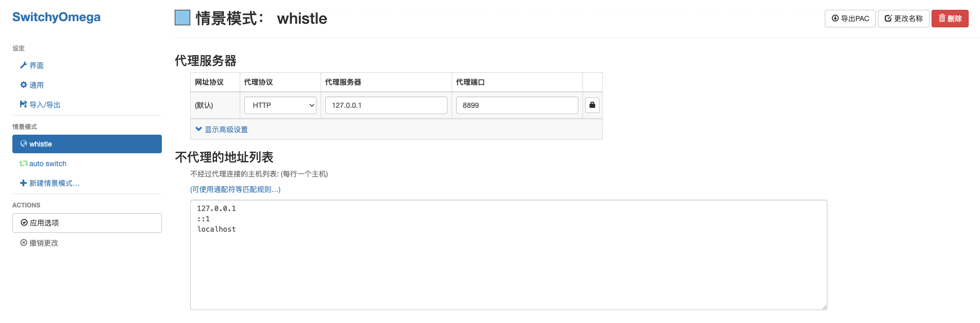Rename profile with 更改名称 button
This screenshot has width=980, height=323.
click(x=904, y=19)
